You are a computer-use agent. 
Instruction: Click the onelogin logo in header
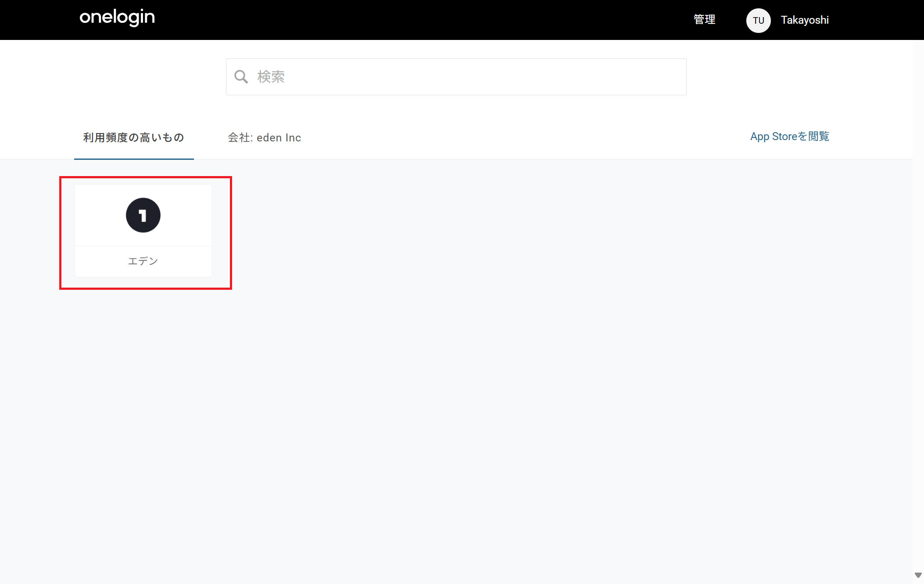[117, 18]
